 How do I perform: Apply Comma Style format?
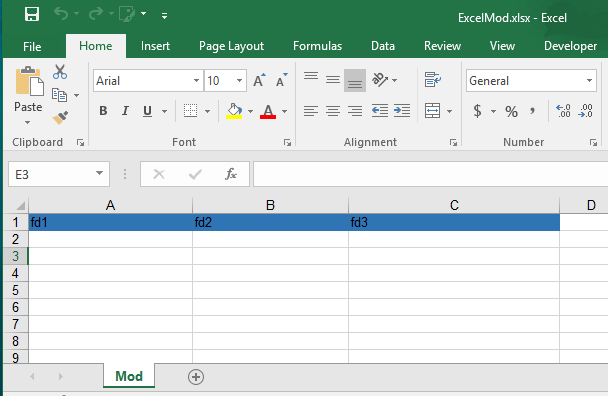[x=533, y=111]
